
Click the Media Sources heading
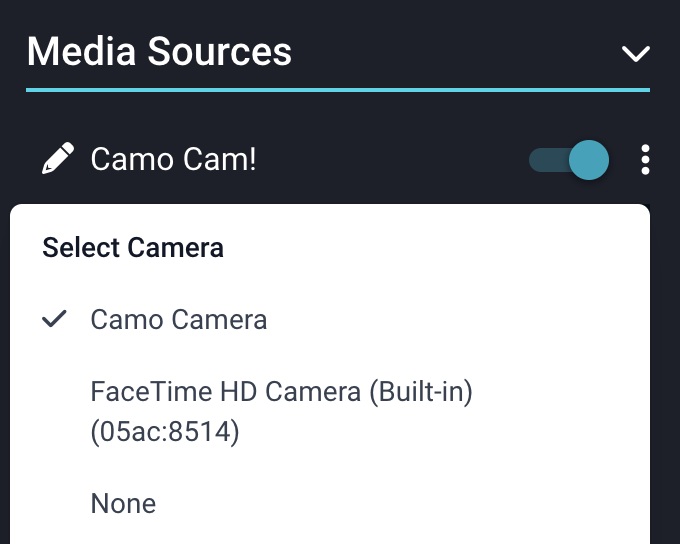click(159, 51)
